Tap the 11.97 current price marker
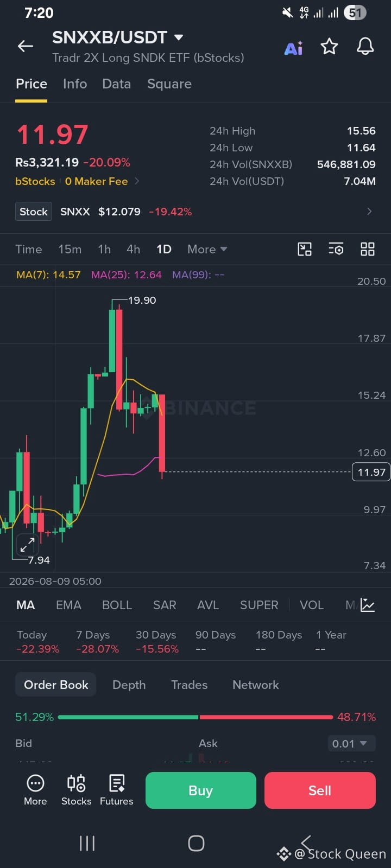Viewport: 391px width, 868px height. [371, 472]
